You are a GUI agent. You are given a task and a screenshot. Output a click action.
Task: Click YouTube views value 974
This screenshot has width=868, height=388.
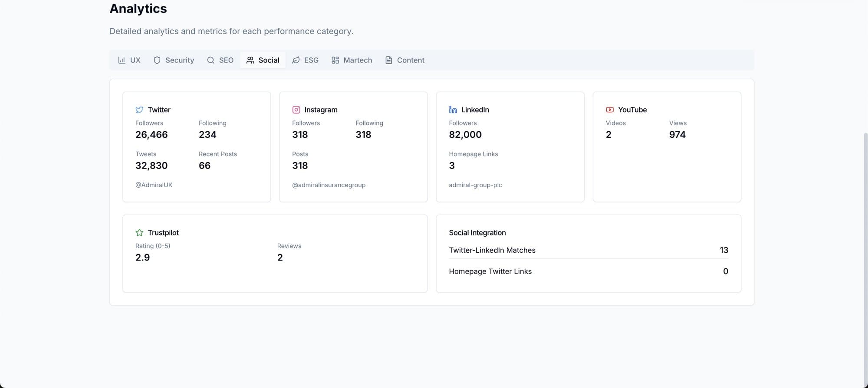677,134
